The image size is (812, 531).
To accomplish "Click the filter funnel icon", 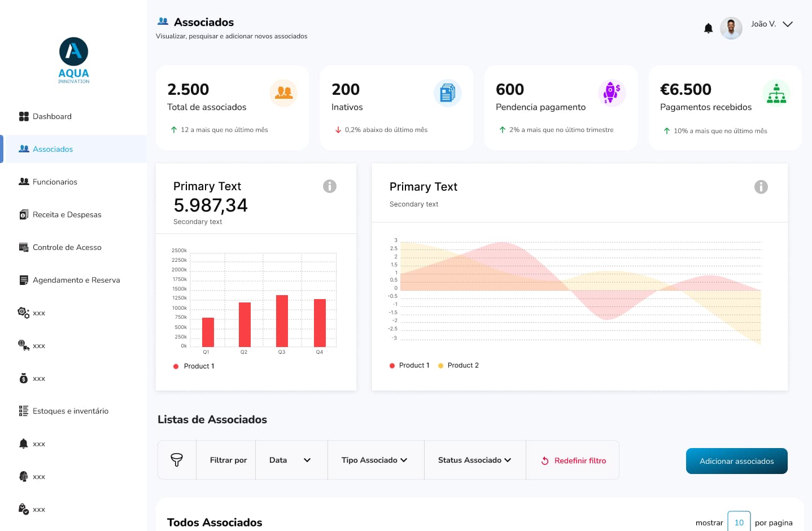I will pyautogui.click(x=177, y=460).
